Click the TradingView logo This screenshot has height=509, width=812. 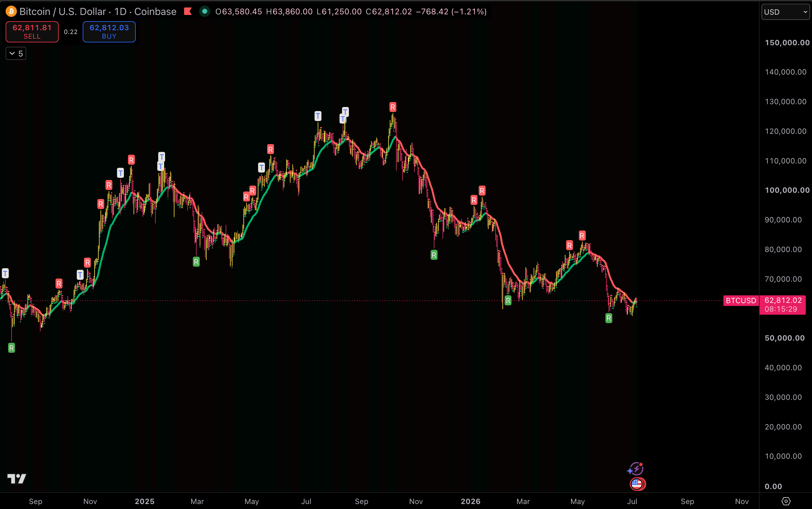click(x=17, y=478)
